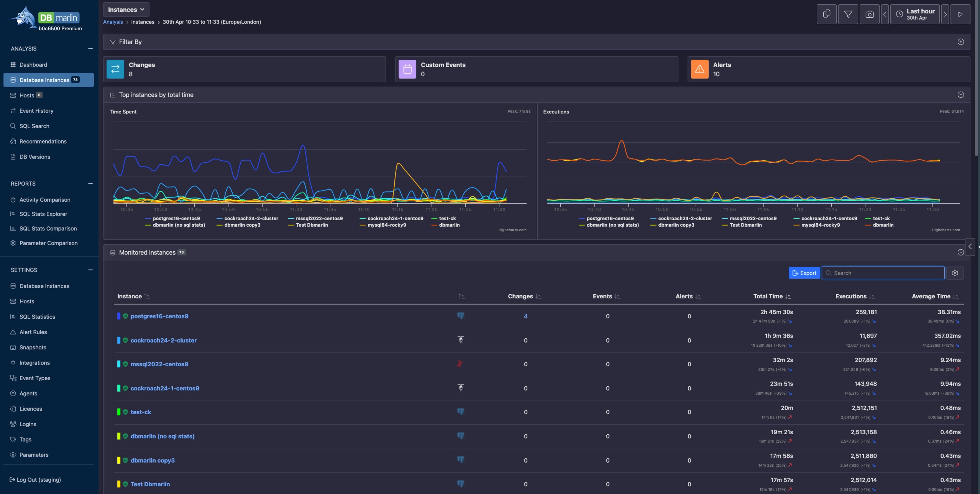Open Snapshots settings

pos(33,347)
